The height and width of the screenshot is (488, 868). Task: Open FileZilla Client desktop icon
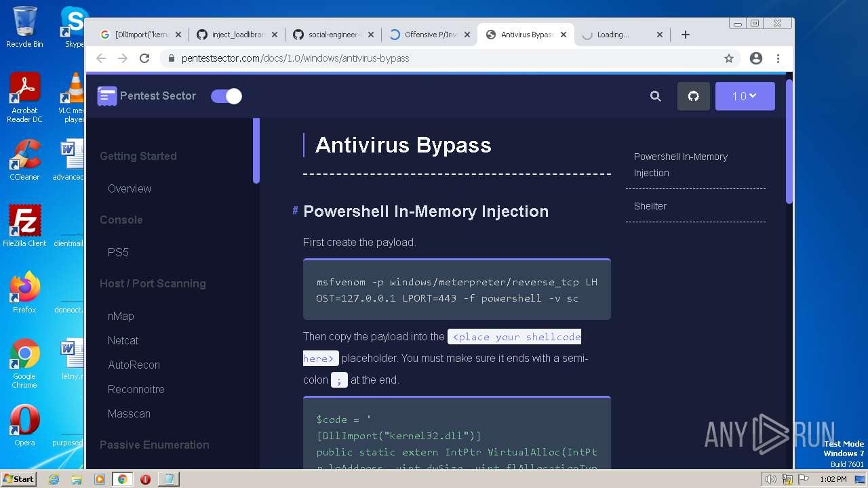[24, 226]
